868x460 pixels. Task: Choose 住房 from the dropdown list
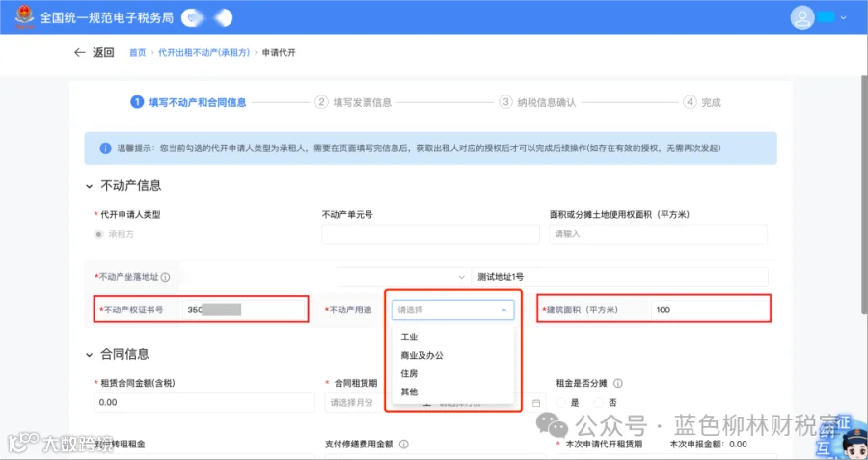(409, 373)
